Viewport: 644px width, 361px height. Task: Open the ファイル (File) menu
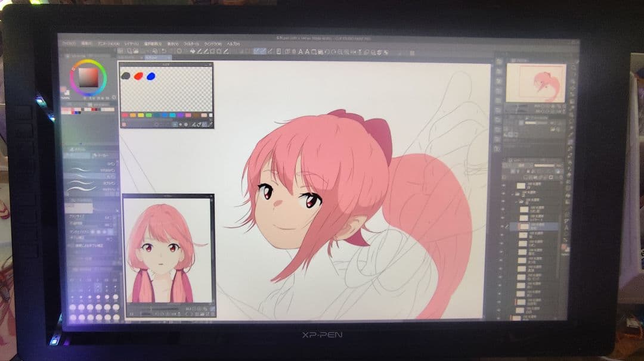68,43
